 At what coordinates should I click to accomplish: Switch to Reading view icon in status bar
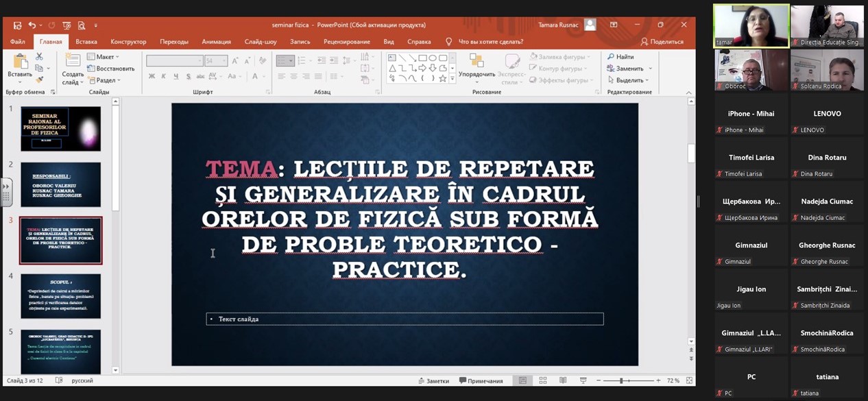(563, 380)
